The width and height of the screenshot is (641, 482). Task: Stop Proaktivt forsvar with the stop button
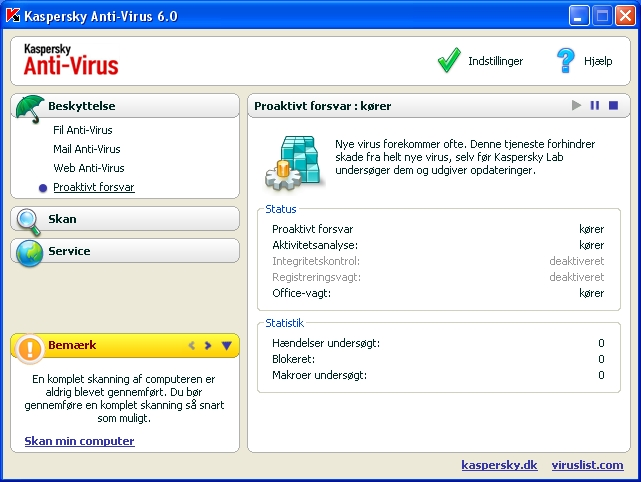click(613, 105)
